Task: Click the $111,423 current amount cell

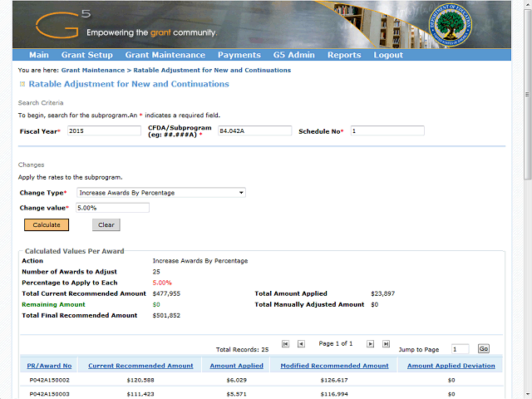Action: click(x=140, y=394)
